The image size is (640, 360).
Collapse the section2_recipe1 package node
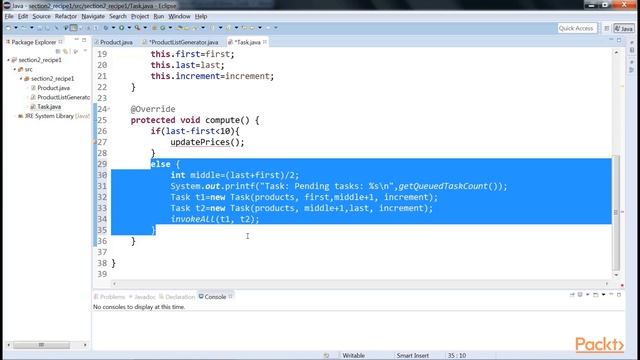tap(21, 78)
